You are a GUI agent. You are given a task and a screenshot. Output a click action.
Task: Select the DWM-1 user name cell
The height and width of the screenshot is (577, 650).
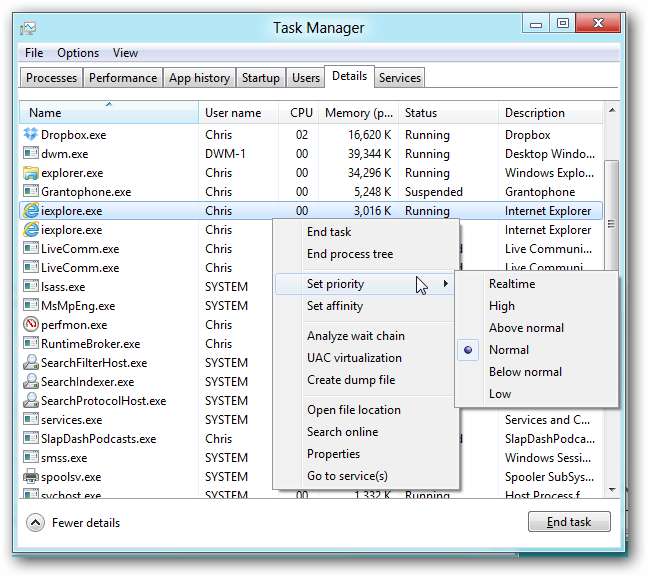click(225, 154)
